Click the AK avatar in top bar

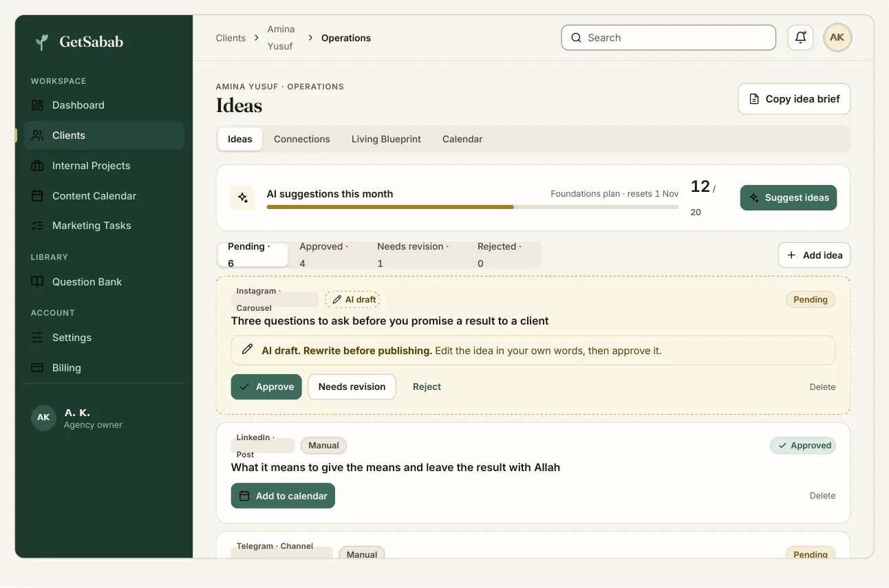click(837, 38)
